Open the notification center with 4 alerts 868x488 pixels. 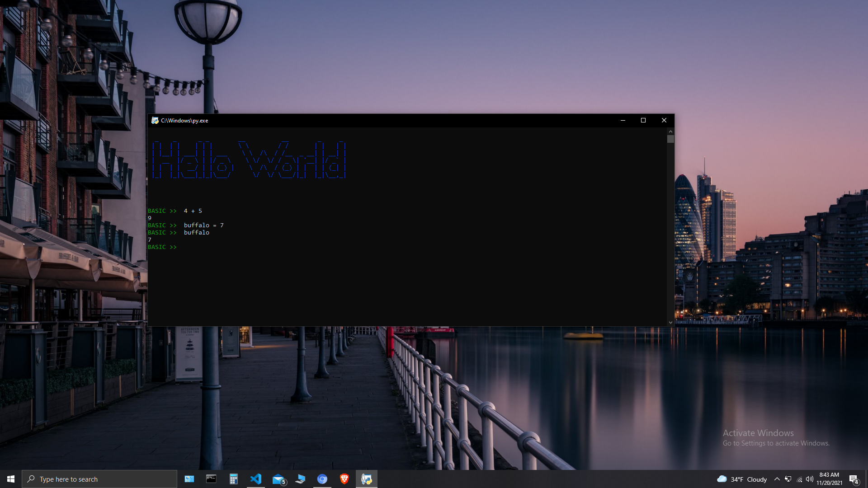point(854,479)
